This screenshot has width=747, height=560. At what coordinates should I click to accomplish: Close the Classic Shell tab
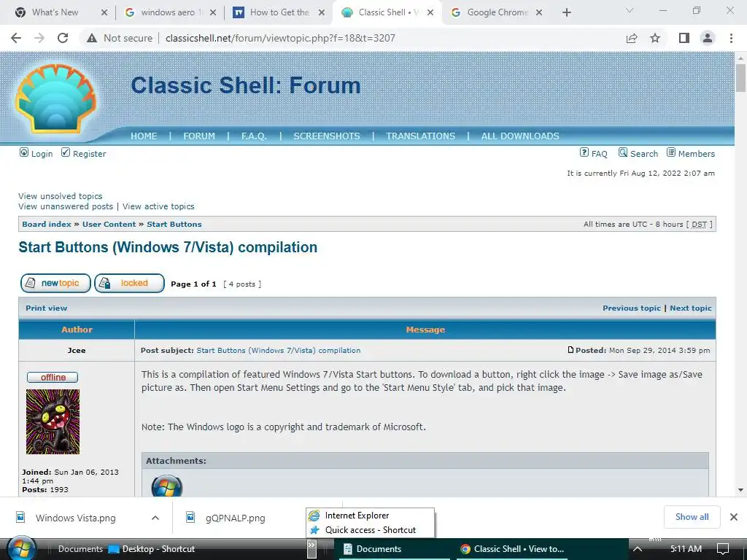(430, 12)
